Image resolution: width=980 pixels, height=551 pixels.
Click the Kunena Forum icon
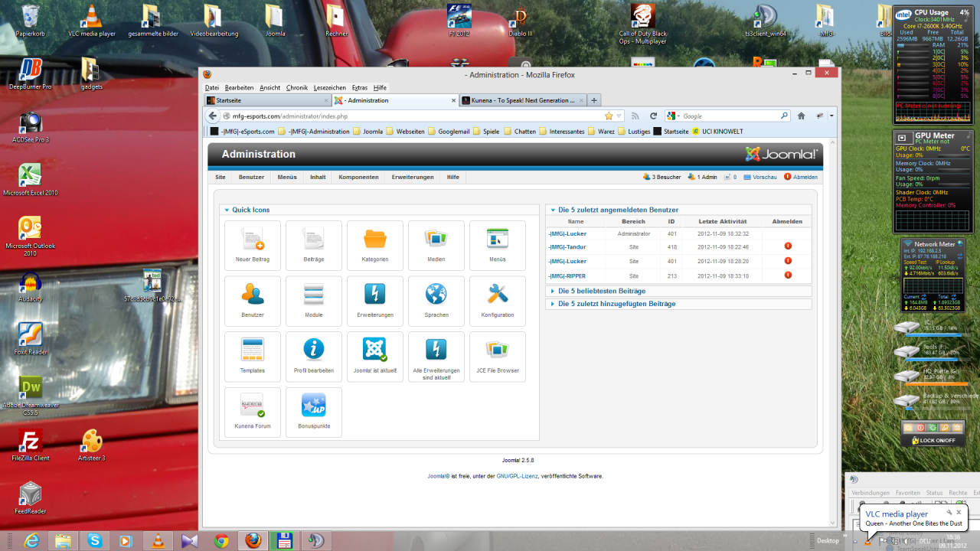253,411
